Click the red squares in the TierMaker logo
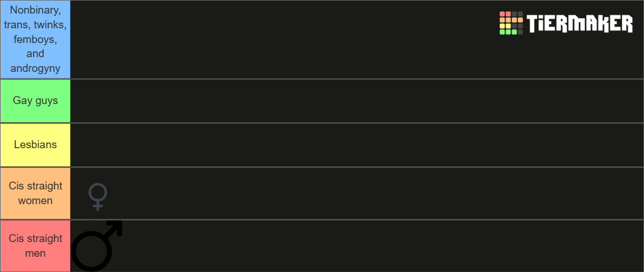The height and width of the screenshot is (272, 644). tap(505, 14)
